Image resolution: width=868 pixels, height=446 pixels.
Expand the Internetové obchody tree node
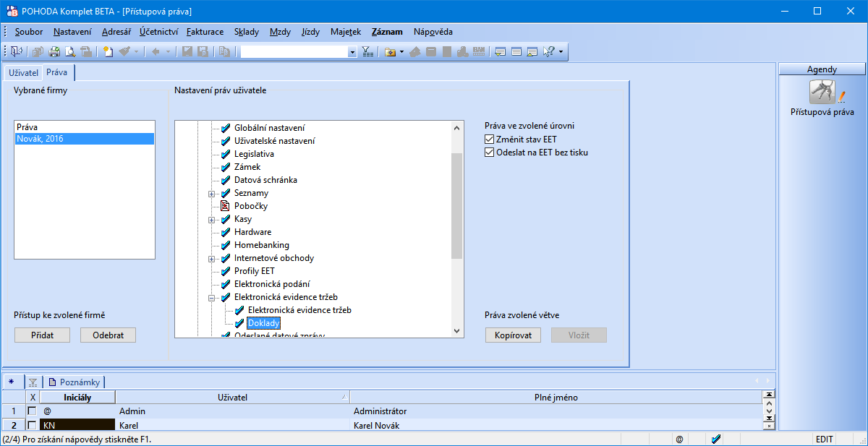coord(212,258)
